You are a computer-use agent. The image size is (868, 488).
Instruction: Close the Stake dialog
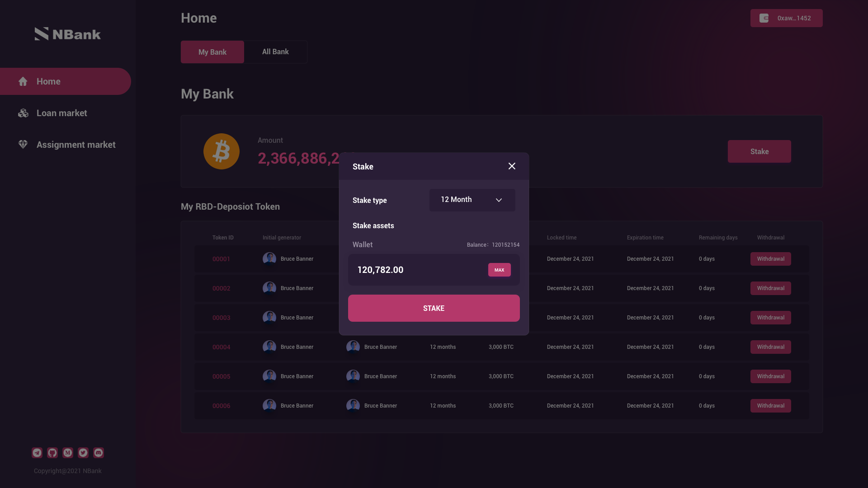tap(512, 166)
